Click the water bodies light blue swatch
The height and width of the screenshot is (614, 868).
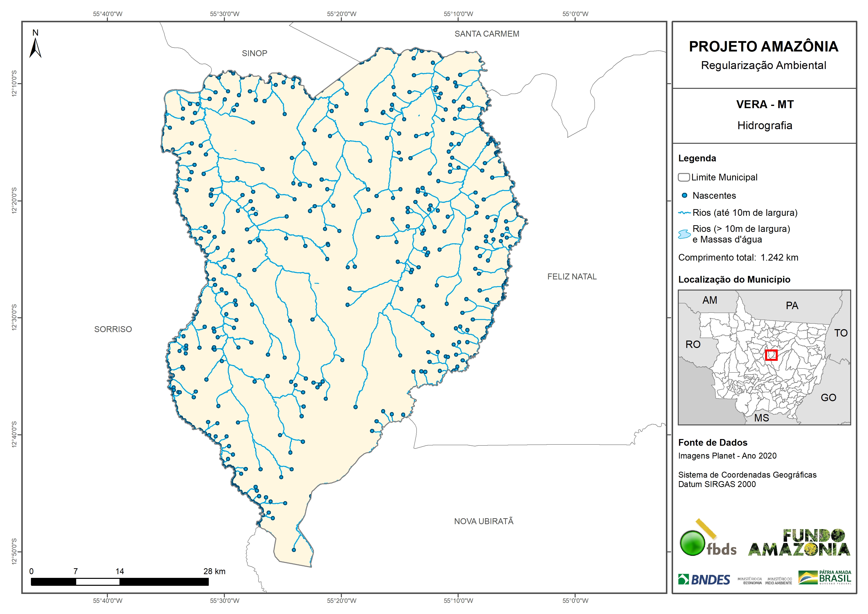pos(684,234)
